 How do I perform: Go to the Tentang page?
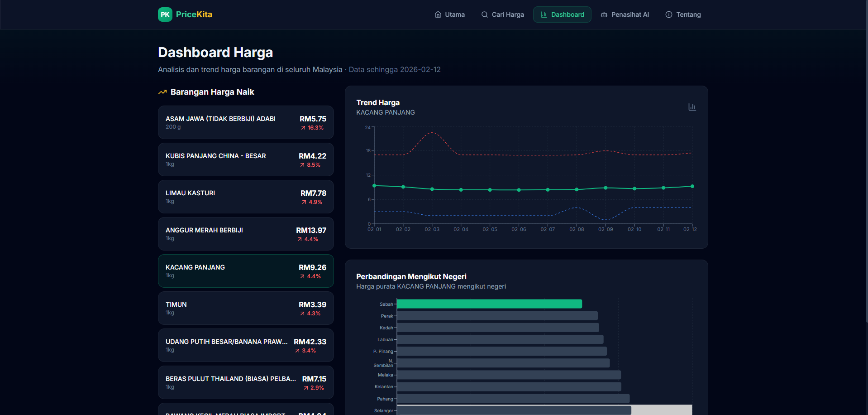[683, 14]
